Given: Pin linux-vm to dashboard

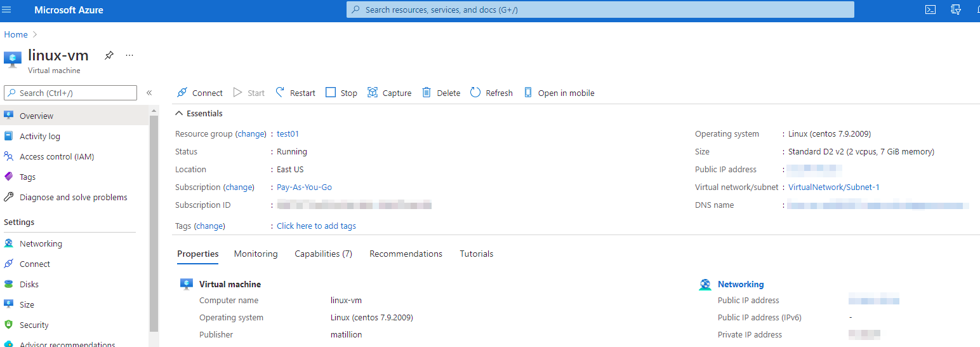Looking at the screenshot, I should tap(109, 55).
